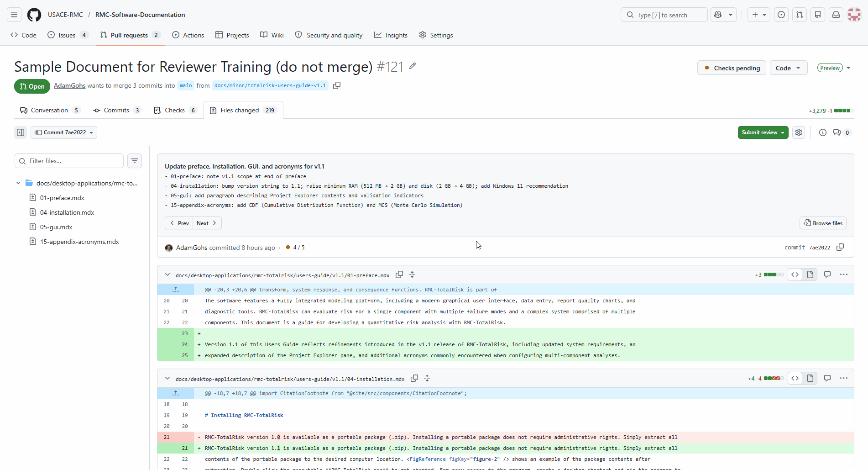The width and height of the screenshot is (868, 470).
Task: Go to previous commit with Prev
Action: coord(179,223)
